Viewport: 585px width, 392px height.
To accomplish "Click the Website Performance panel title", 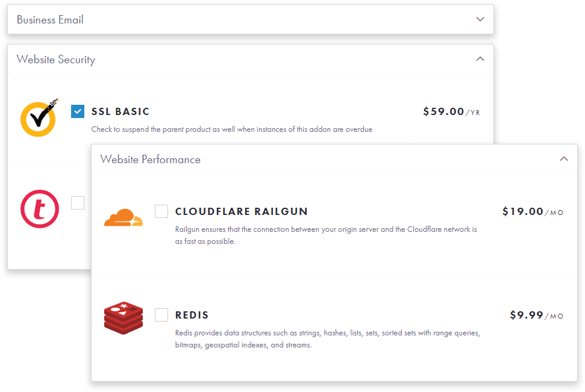I will [x=151, y=159].
